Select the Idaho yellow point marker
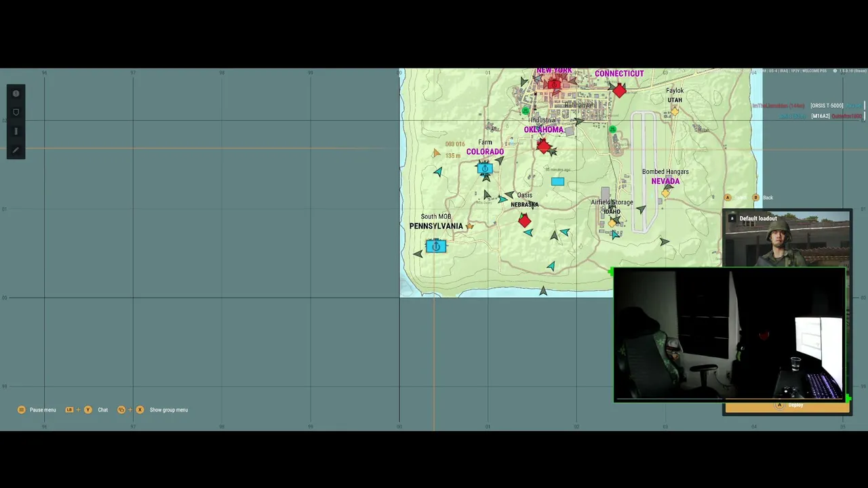This screenshot has height=488, width=868. tap(612, 222)
